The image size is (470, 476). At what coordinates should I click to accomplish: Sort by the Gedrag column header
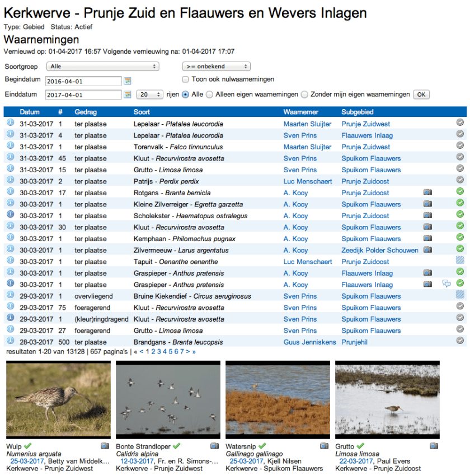[86, 112]
